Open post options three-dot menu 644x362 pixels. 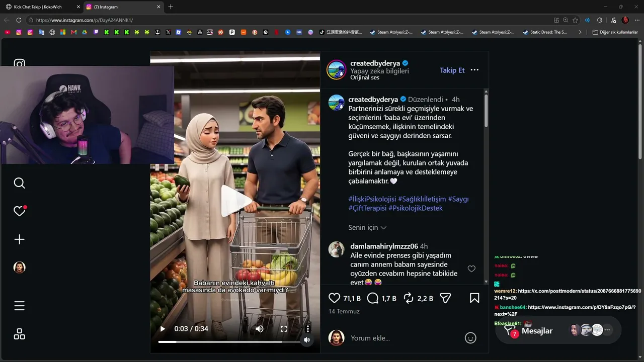click(474, 70)
